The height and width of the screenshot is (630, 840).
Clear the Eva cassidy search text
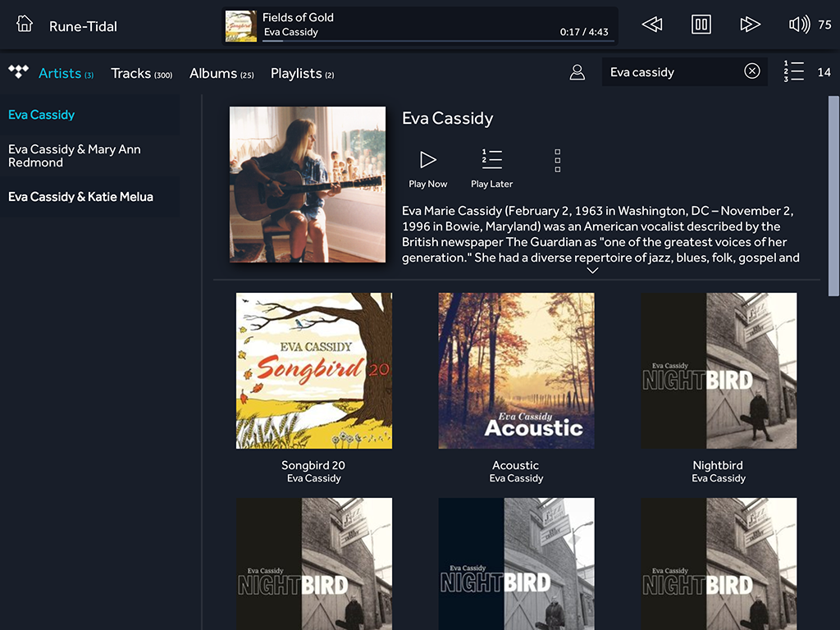click(x=752, y=71)
